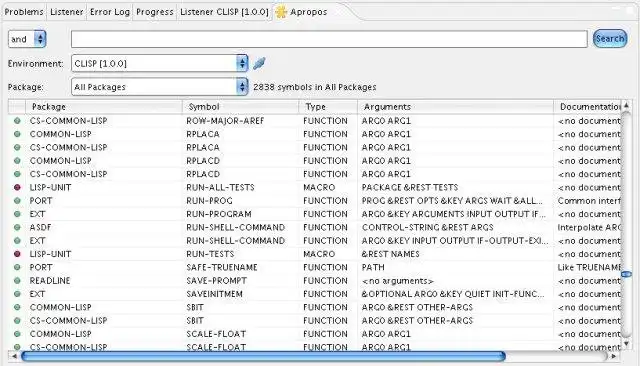Screen dimensions: 640x366
Task: Open the Package All Packages dropdown
Action: point(160,87)
